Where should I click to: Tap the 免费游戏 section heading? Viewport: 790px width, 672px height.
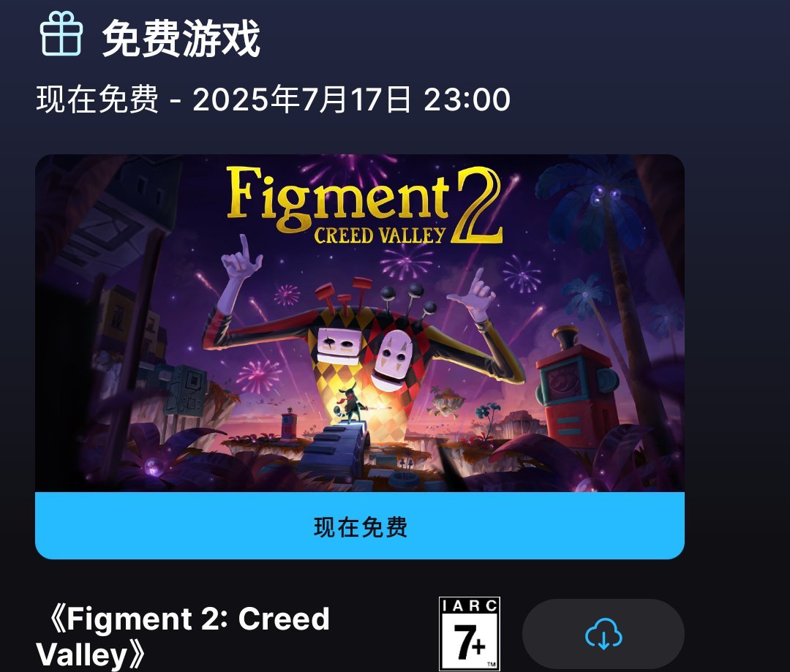point(181,38)
